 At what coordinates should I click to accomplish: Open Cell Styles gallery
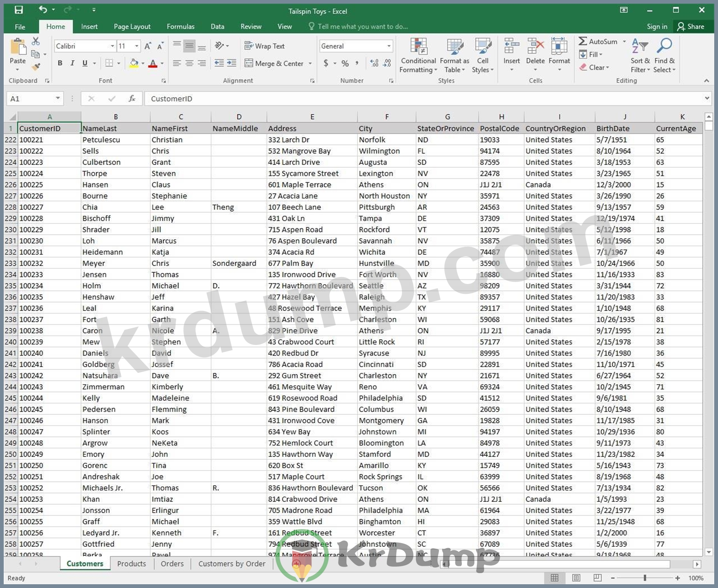[483, 56]
